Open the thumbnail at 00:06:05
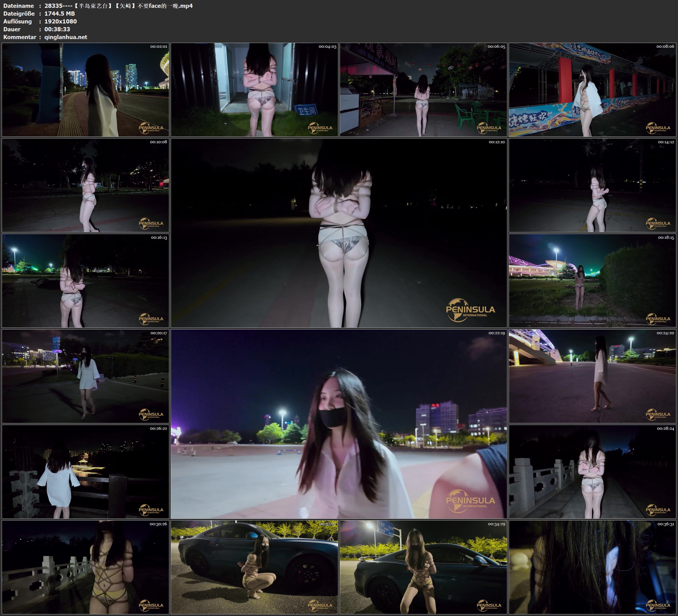The height and width of the screenshot is (616, 678). [423, 89]
